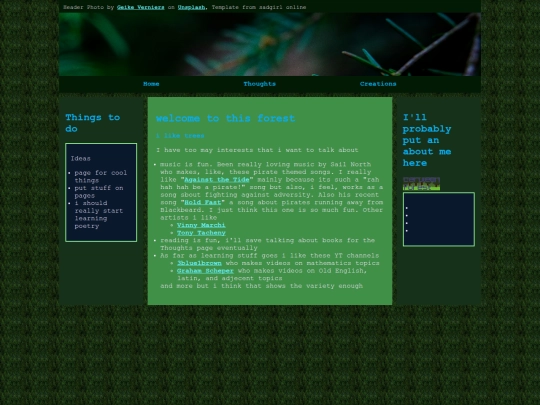Click the "and more but i think" closing line
The image size is (540, 405).
pyautogui.click(x=261, y=286)
